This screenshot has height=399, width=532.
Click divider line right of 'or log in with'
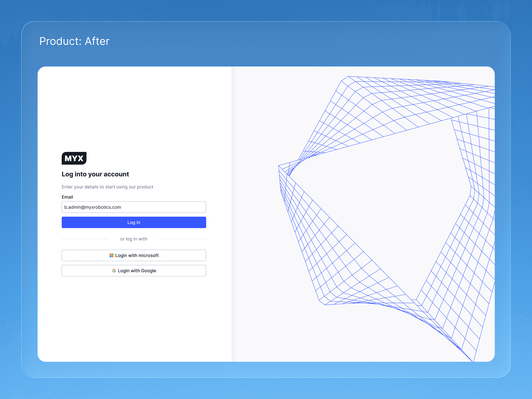tap(182, 239)
